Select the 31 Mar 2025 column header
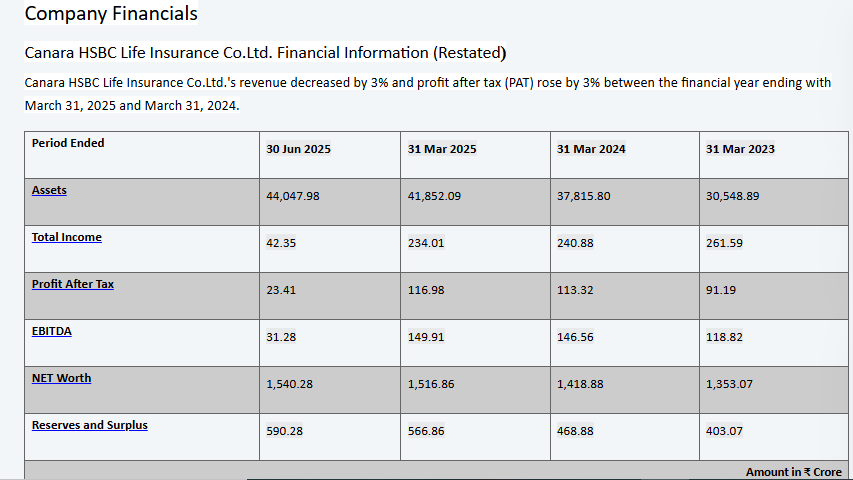The width and height of the screenshot is (853, 480). click(x=442, y=149)
